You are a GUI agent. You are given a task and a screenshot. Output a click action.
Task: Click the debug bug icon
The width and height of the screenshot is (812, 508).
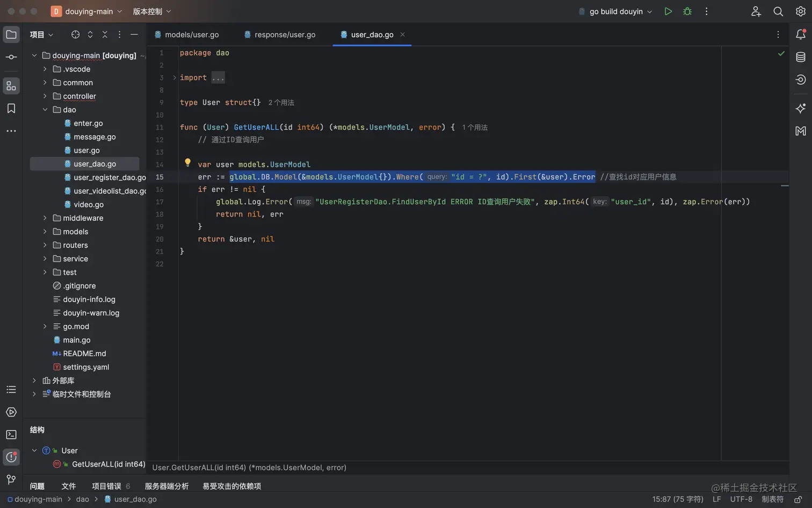pos(687,11)
